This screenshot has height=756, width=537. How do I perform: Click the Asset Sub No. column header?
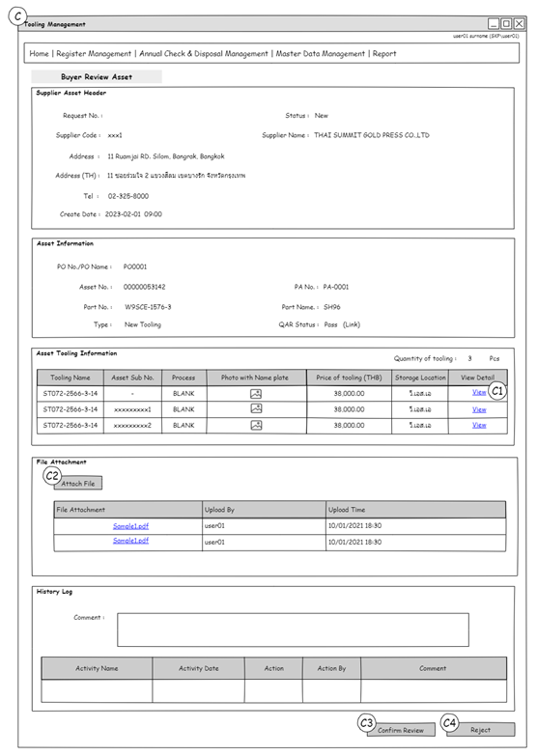point(132,378)
